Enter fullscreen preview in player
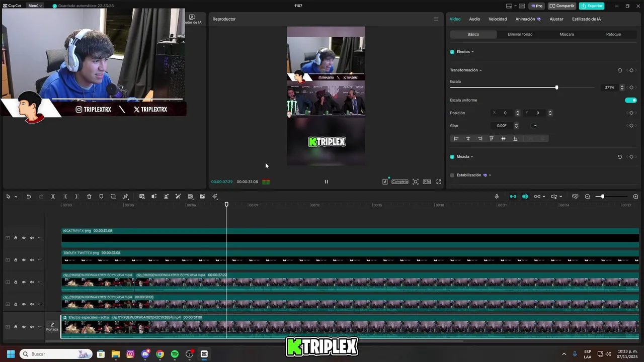 [x=439, y=182]
